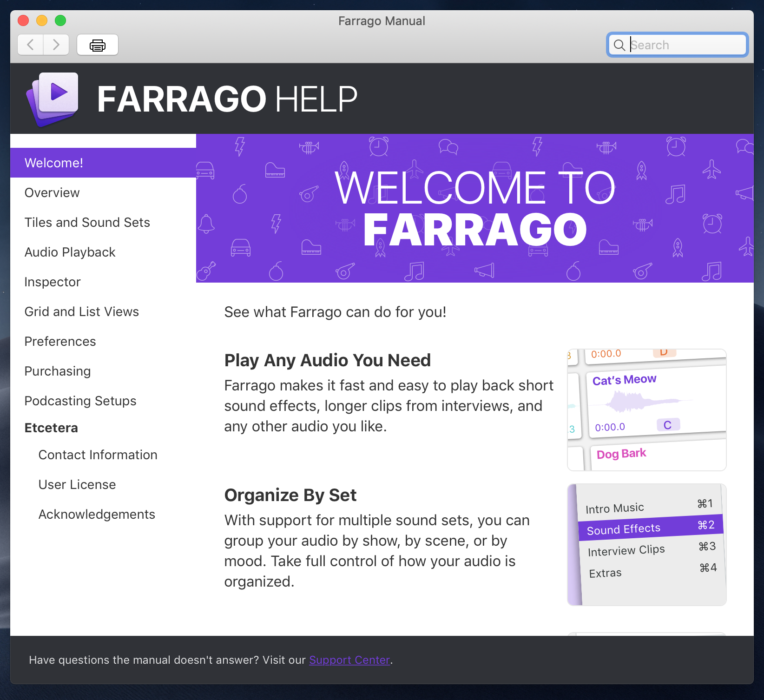
Task: Open the Contact Information page
Action: coord(98,455)
